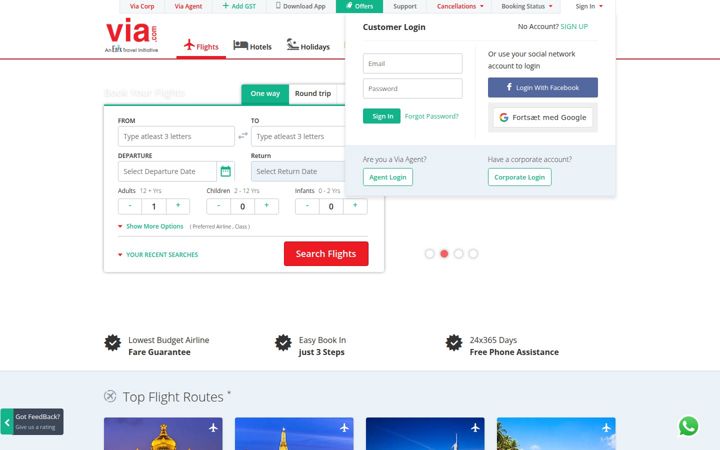Click the 24x365 Days badge icon

point(454,343)
